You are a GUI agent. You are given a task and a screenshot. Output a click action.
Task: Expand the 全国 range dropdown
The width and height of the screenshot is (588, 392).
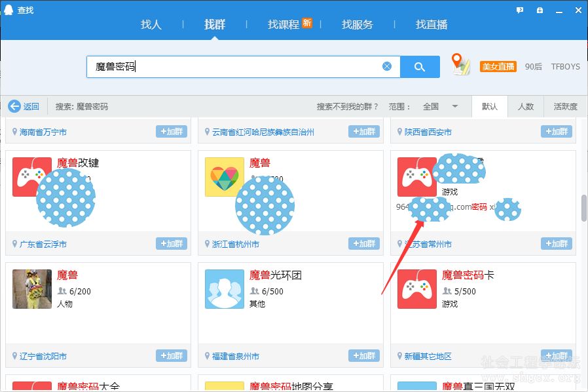click(454, 107)
